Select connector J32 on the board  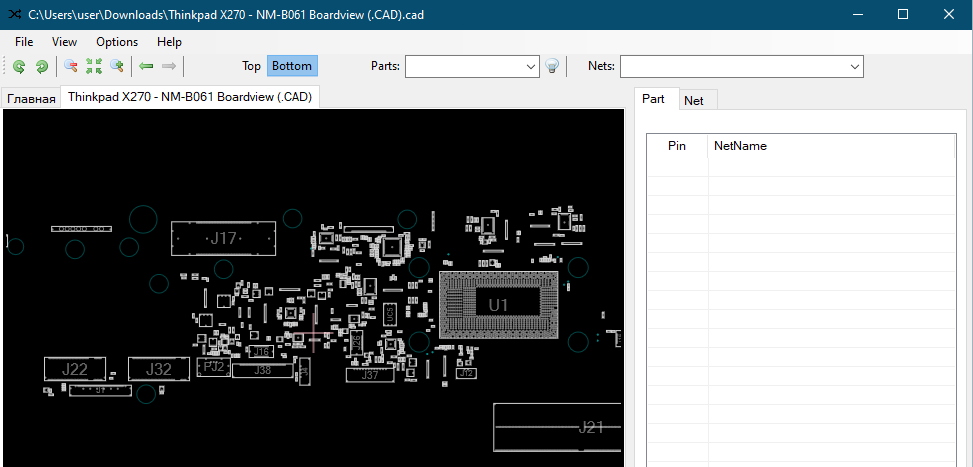point(159,369)
